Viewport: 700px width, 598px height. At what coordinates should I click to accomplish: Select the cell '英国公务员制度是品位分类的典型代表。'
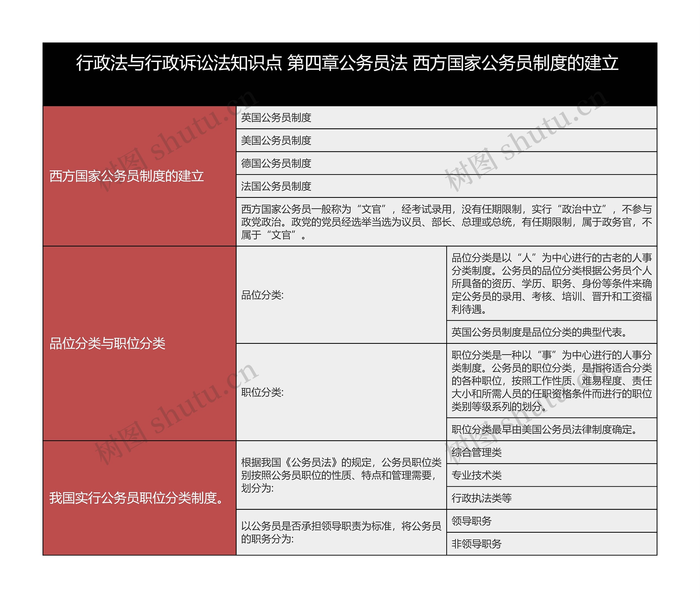[552, 332]
